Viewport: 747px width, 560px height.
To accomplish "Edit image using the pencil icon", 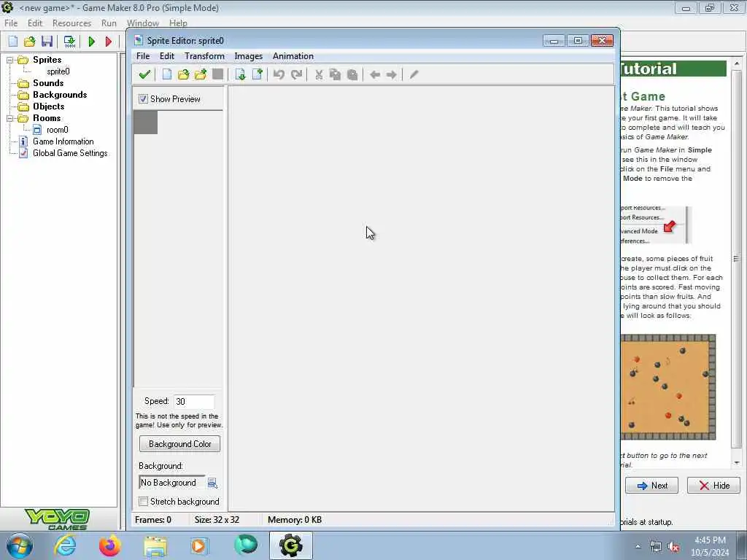I will click(414, 74).
